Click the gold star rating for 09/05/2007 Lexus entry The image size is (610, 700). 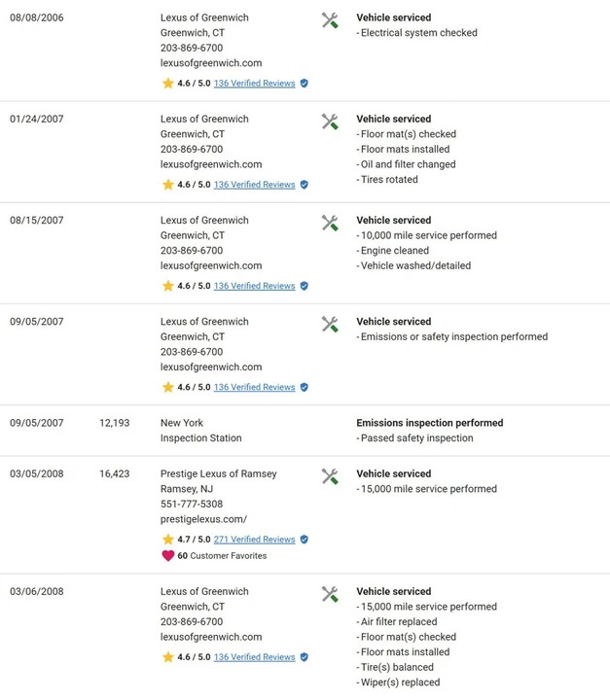click(x=168, y=387)
